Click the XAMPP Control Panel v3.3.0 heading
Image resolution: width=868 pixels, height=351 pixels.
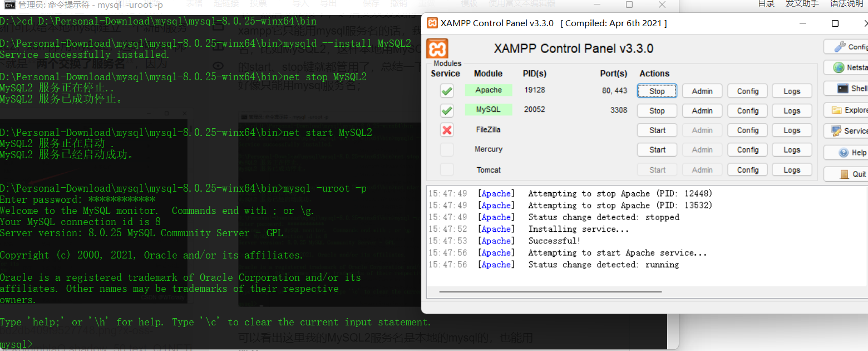pyautogui.click(x=574, y=48)
